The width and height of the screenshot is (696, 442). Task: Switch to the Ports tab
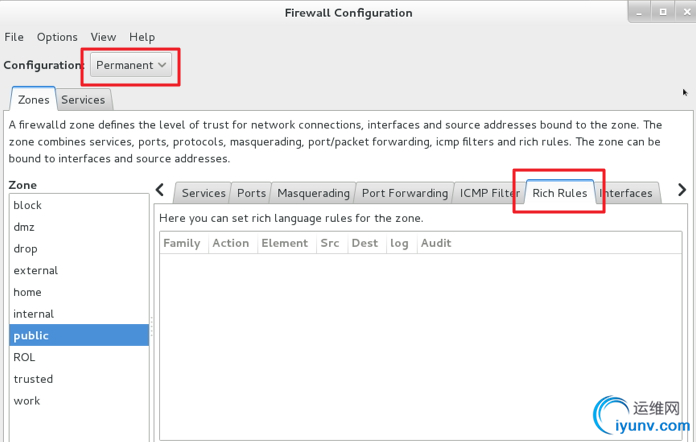252,193
